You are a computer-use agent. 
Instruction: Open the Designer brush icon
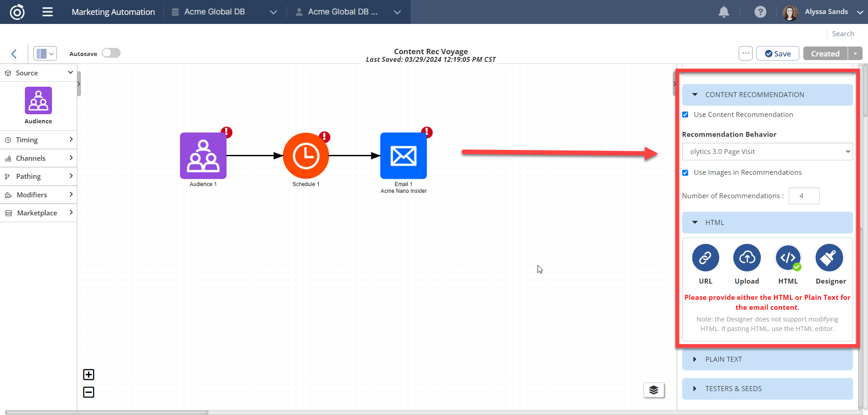coord(829,258)
